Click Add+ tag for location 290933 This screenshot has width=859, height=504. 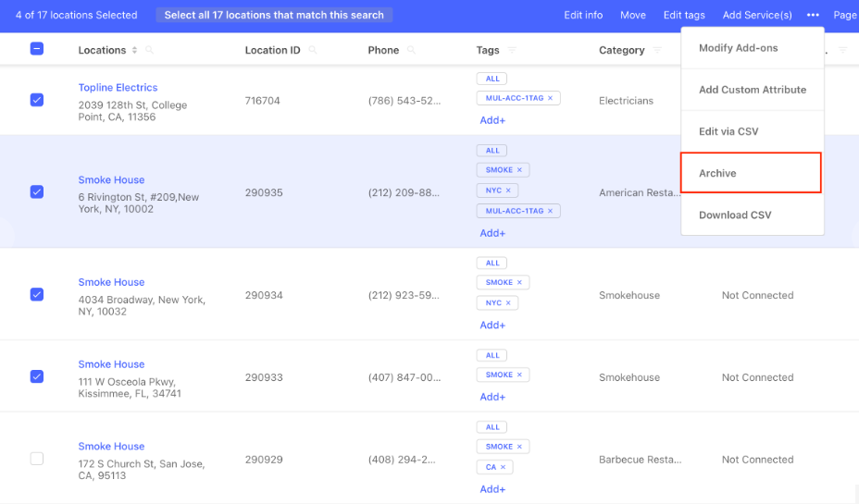[x=492, y=397]
